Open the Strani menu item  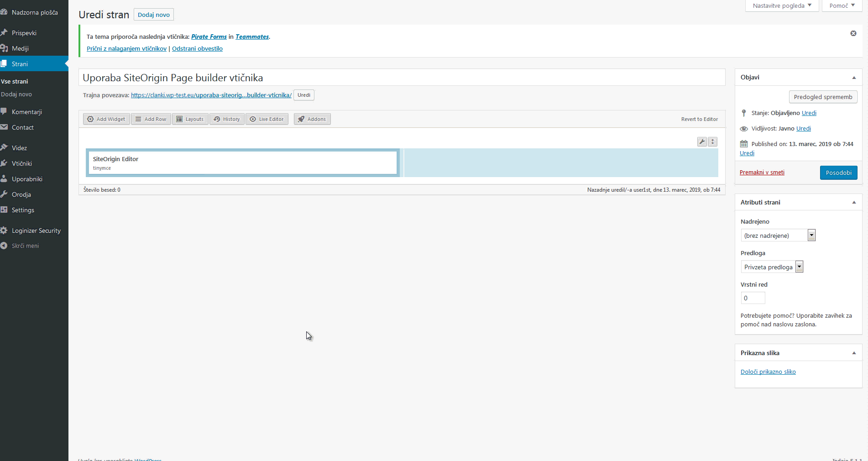coord(34,64)
